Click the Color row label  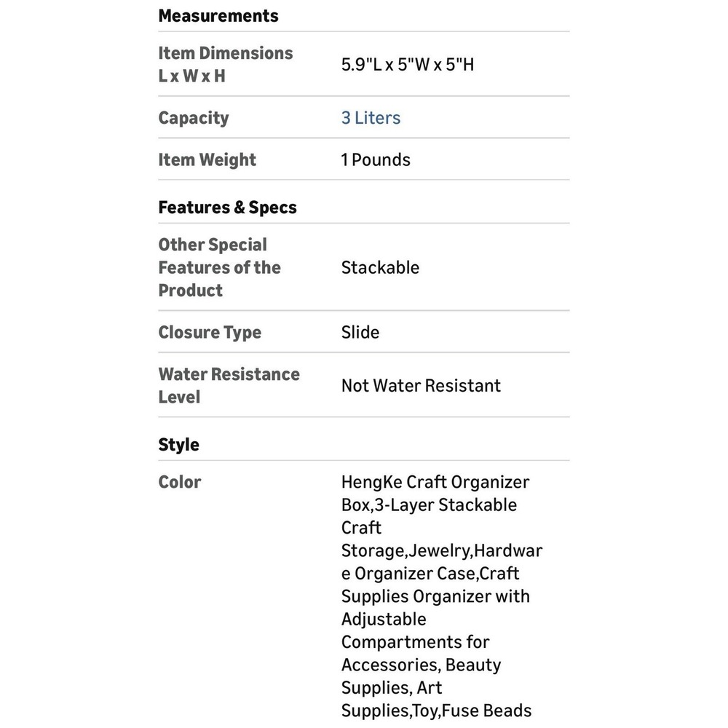click(x=180, y=482)
